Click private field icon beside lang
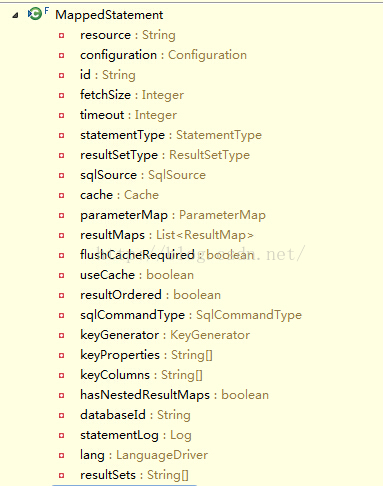Screen dimensions: 383x486 coord(61,455)
